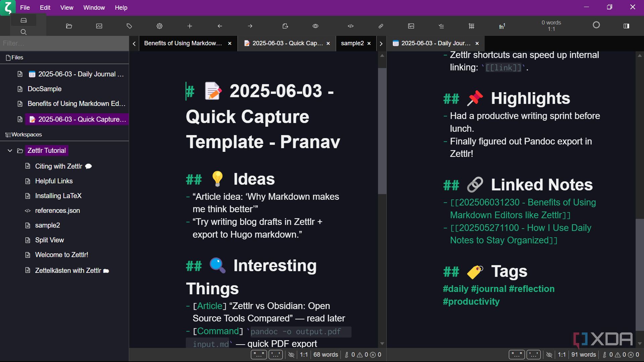644x362 pixels.
Task: Toggle the right sidebar panel
Action: pos(626,26)
